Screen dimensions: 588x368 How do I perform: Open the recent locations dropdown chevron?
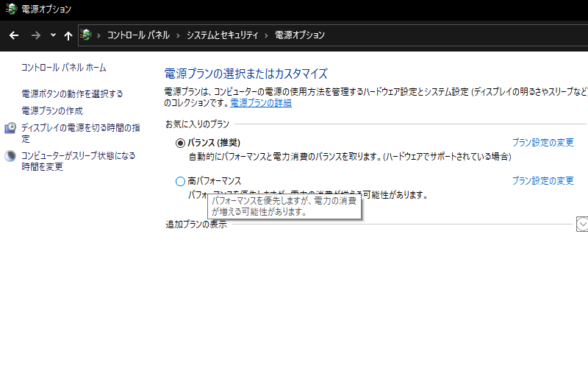[x=53, y=35]
